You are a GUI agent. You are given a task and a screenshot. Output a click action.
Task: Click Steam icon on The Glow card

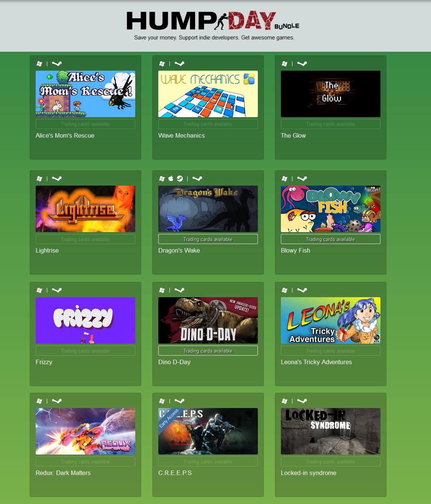point(302,64)
